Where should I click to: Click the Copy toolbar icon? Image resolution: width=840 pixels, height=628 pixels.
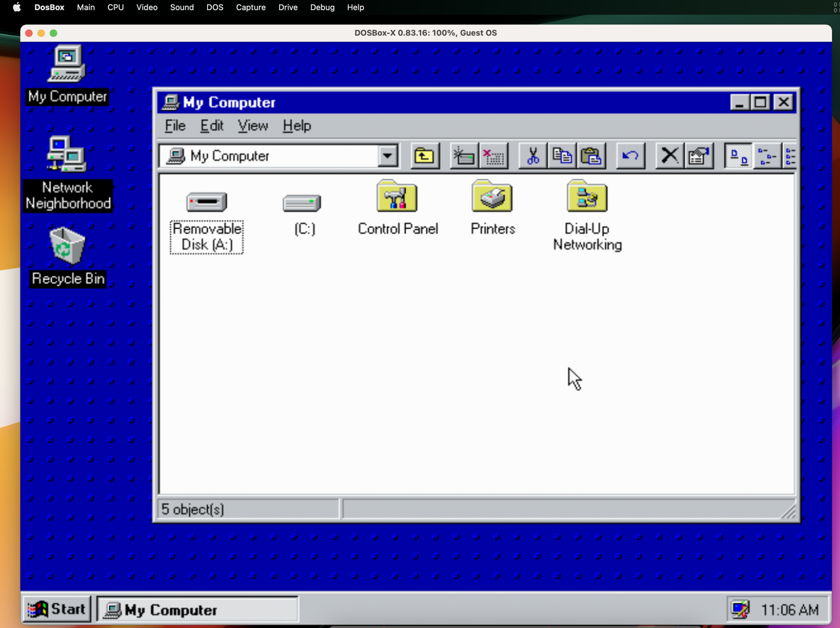(x=562, y=156)
